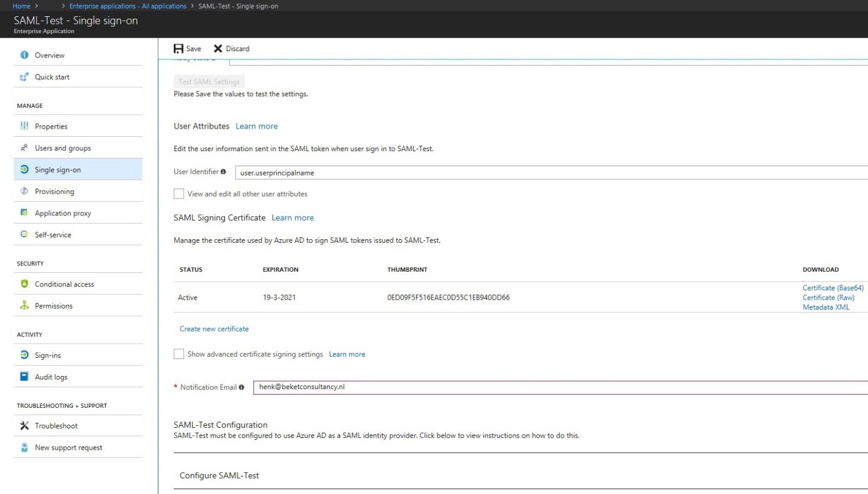
Task: Click the Notification Email input field
Action: pyautogui.click(x=560, y=387)
